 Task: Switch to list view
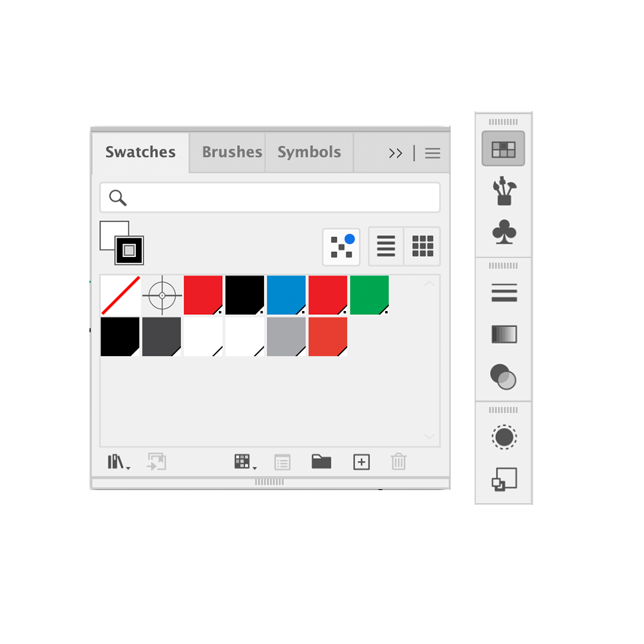click(x=386, y=247)
